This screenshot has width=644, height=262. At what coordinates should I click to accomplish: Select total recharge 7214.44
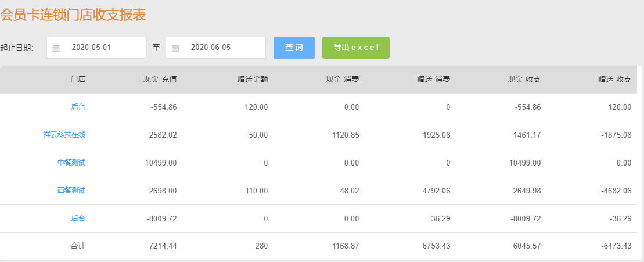click(x=163, y=246)
